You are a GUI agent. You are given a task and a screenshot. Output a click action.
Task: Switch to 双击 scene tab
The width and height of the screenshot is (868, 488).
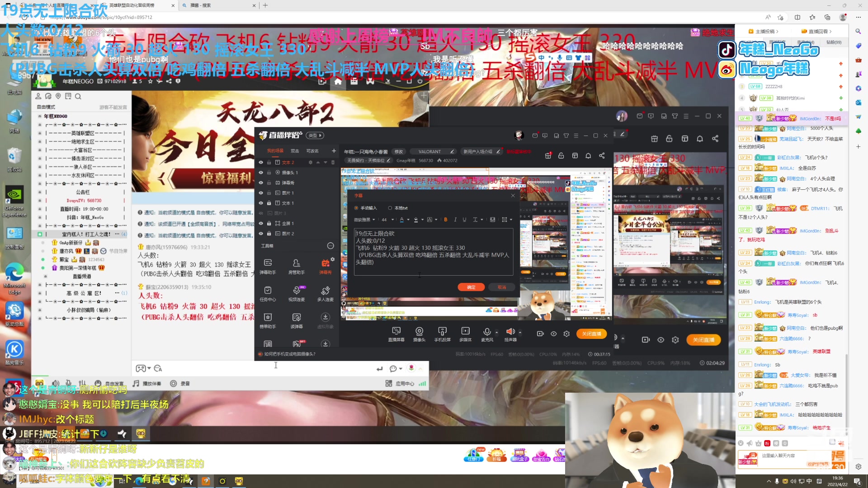pyautogui.click(x=295, y=151)
